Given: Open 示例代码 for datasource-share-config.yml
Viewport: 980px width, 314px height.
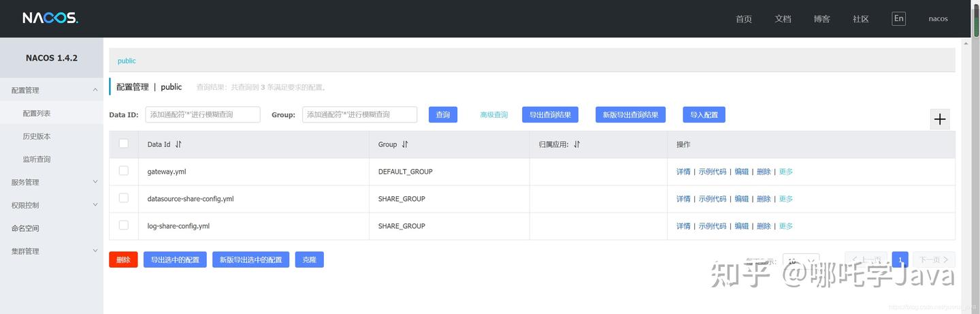Looking at the screenshot, I should click(713, 199).
